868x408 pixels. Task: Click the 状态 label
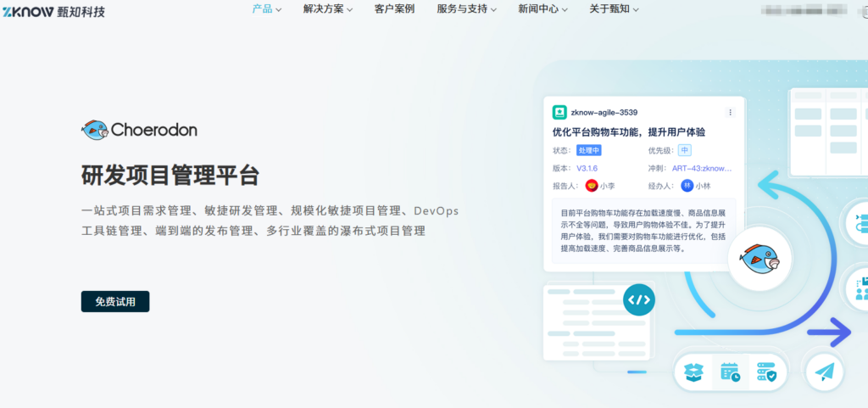[x=561, y=151]
